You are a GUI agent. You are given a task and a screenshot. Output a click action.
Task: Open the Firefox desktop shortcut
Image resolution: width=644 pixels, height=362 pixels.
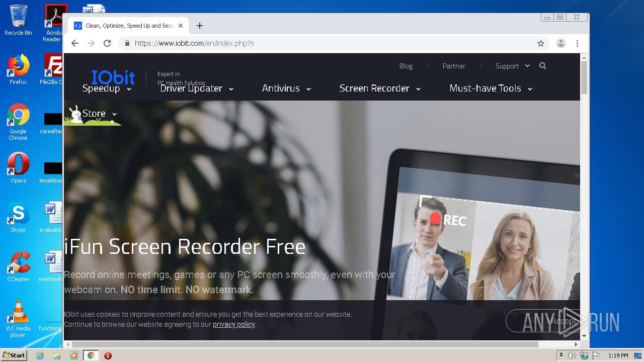click(x=18, y=69)
